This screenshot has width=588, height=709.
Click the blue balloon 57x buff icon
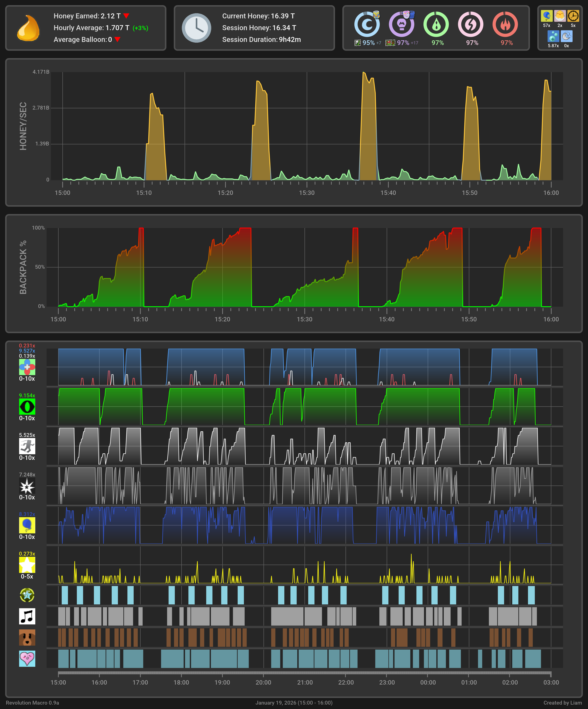(x=547, y=16)
